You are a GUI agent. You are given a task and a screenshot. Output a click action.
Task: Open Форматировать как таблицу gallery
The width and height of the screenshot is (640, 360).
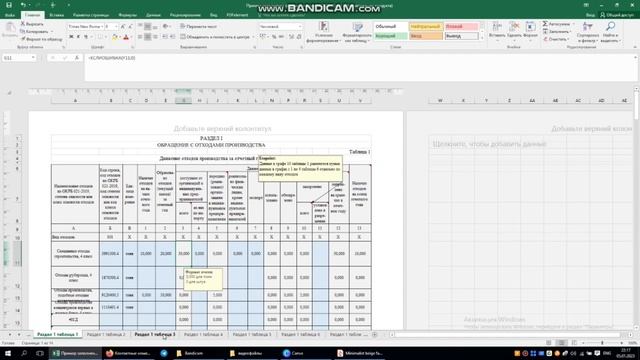[x=357, y=32]
